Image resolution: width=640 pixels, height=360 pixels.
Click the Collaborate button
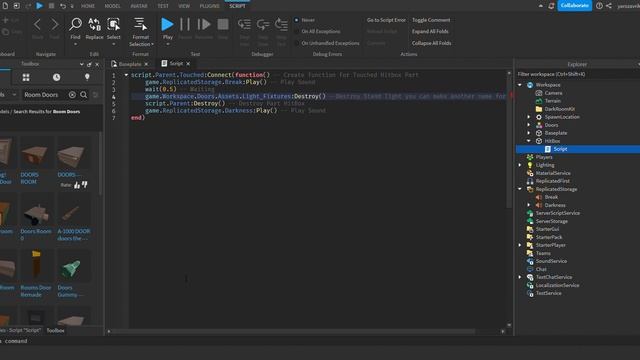574,6
